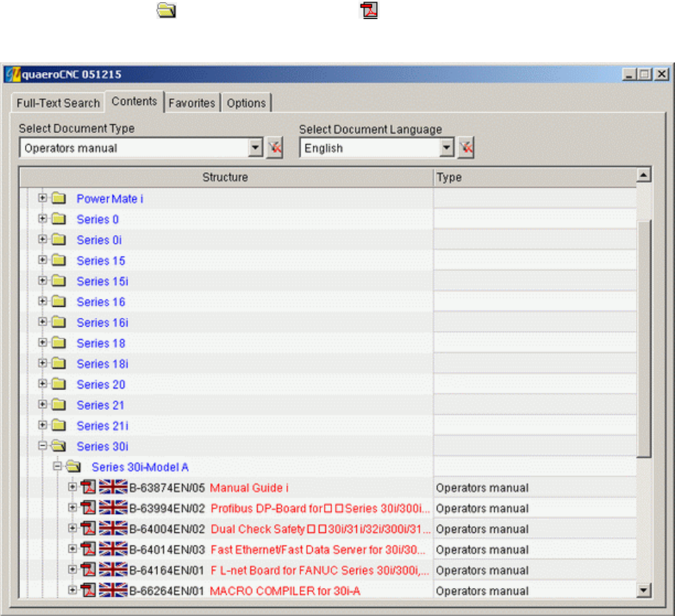Clear the document language filter icon

pyautogui.click(x=466, y=148)
